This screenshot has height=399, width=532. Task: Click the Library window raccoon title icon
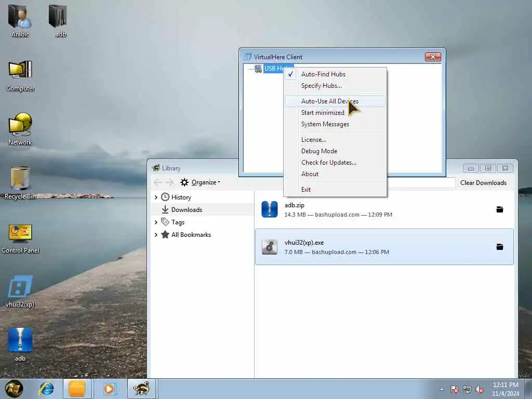coord(156,168)
